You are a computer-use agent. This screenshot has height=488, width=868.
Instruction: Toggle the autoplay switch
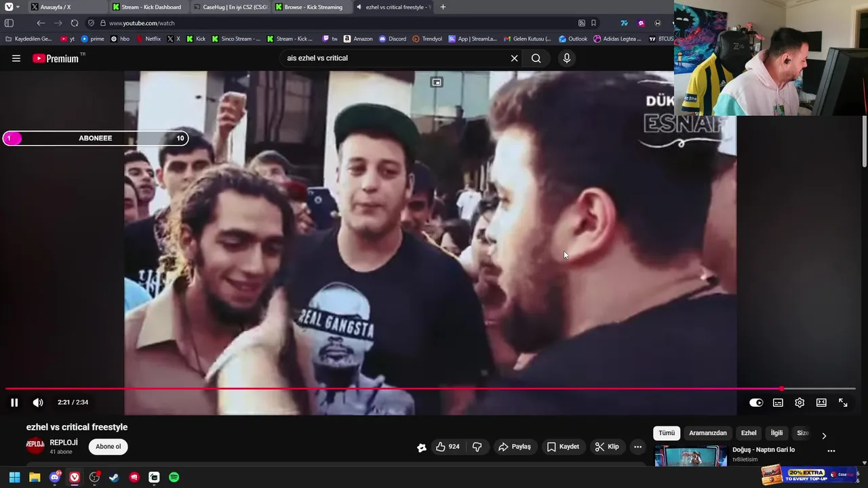coord(756,403)
